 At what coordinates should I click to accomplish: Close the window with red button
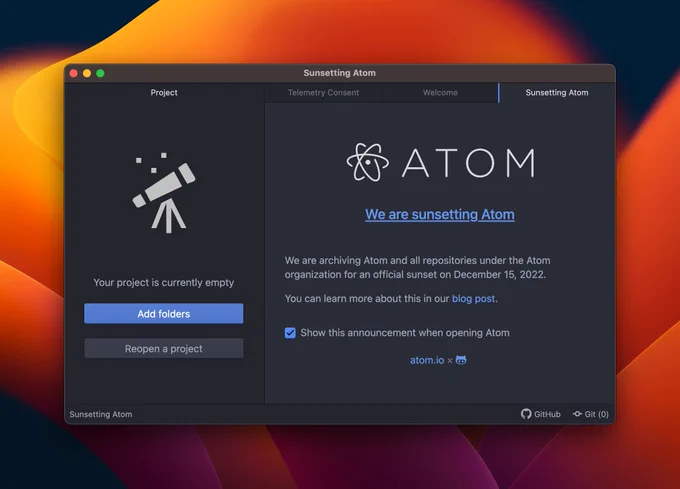[x=74, y=73]
